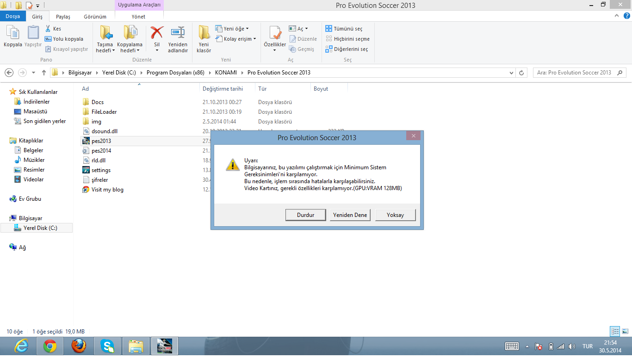Click Durdur button in the warning dialog
Viewport: 632px width, 364px height.
coord(305,215)
